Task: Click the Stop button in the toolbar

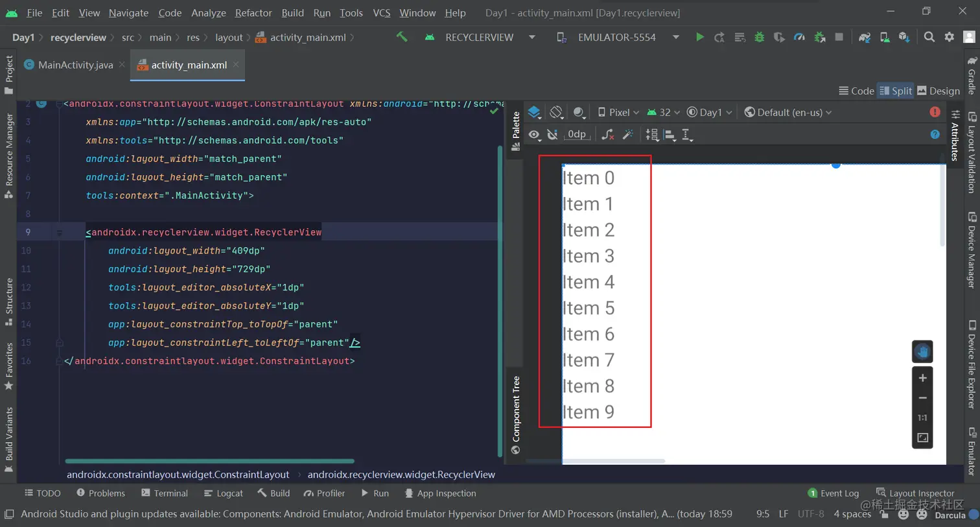Action: 839,38
